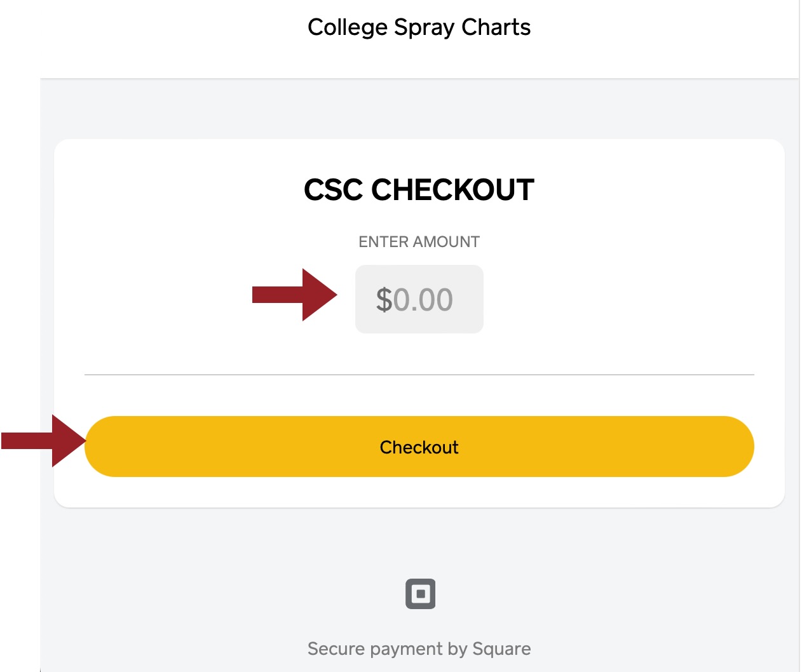Click the "ENTER AMOUNT" label
Viewport: 802px width, 672px height.
coord(419,242)
